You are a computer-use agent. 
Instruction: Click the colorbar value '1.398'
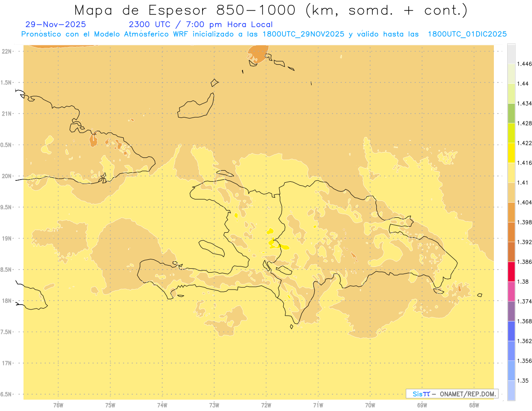[524, 222]
